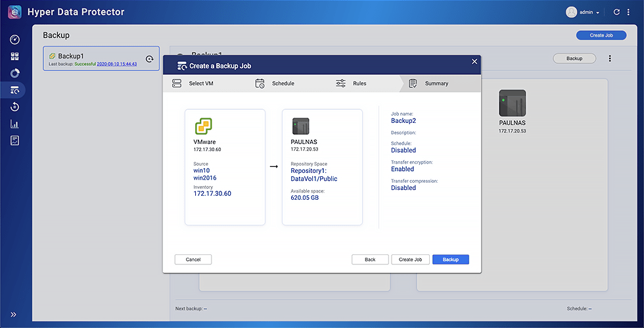
Task: Click the VMware logo icon in source card
Action: [203, 126]
